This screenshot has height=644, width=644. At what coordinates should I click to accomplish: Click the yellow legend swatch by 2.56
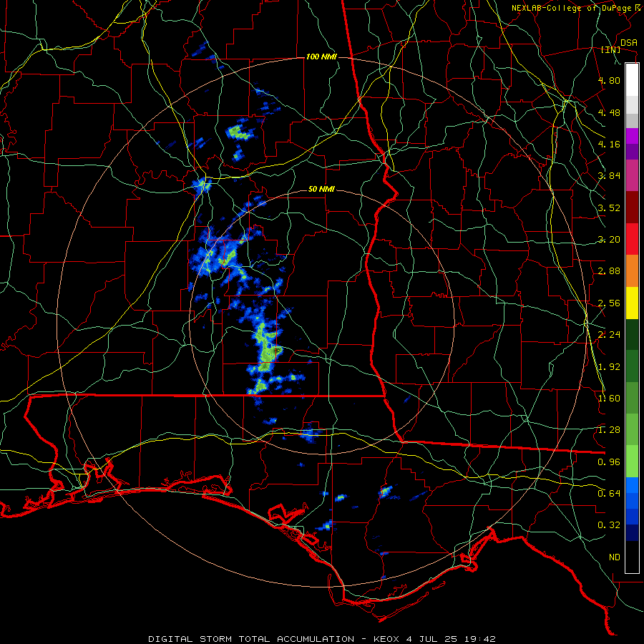coord(632,303)
